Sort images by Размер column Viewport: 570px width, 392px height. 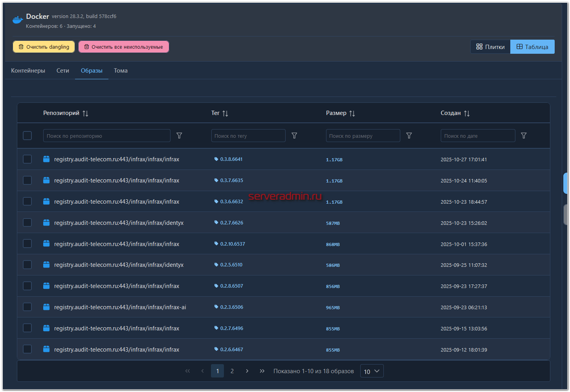pyautogui.click(x=352, y=113)
